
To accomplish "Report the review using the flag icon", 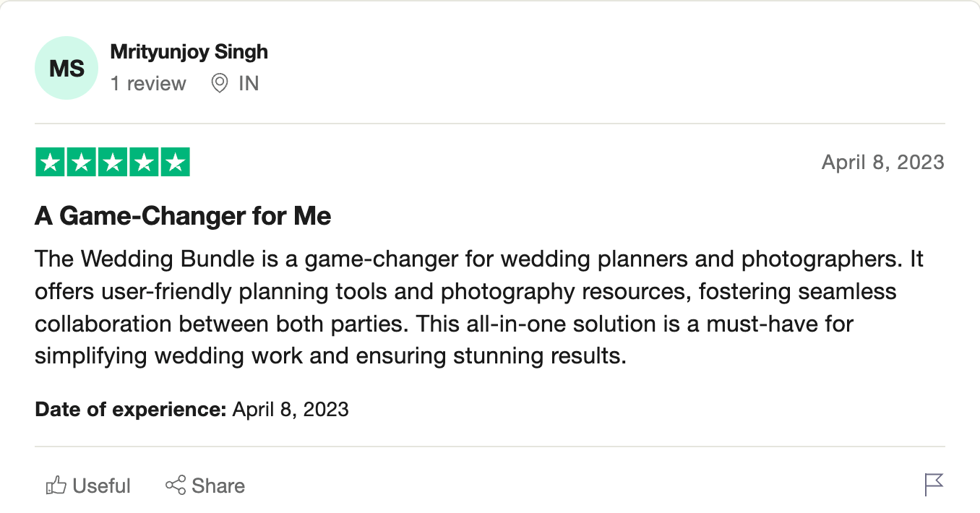I will (x=934, y=484).
